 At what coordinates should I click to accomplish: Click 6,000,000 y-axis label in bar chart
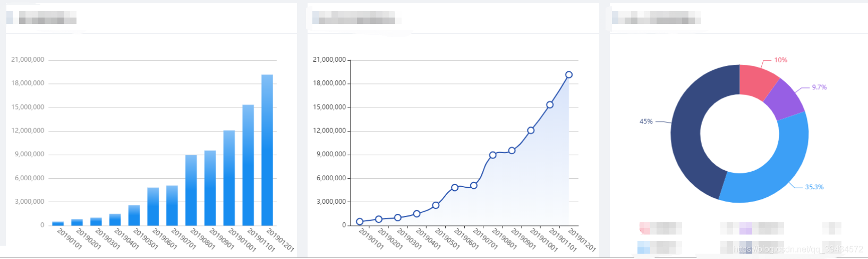click(x=29, y=178)
